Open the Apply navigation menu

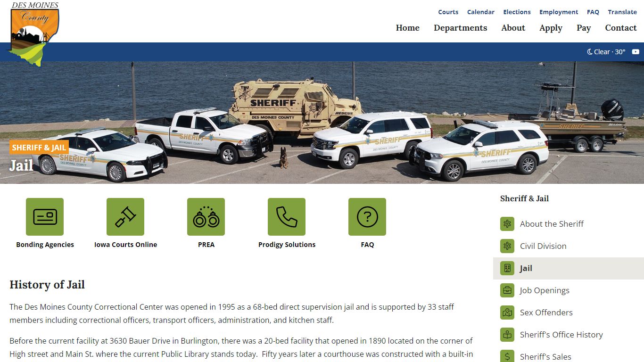click(551, 28)
